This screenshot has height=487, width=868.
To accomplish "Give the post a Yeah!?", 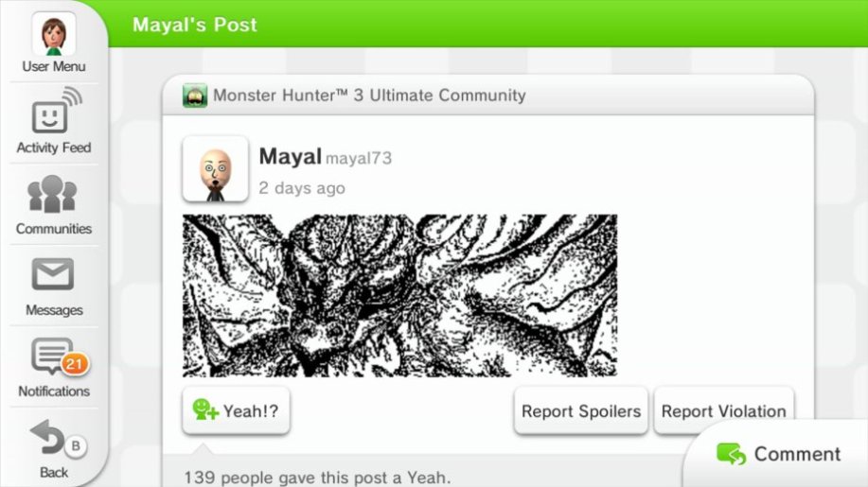I will (x=236, y=410).
